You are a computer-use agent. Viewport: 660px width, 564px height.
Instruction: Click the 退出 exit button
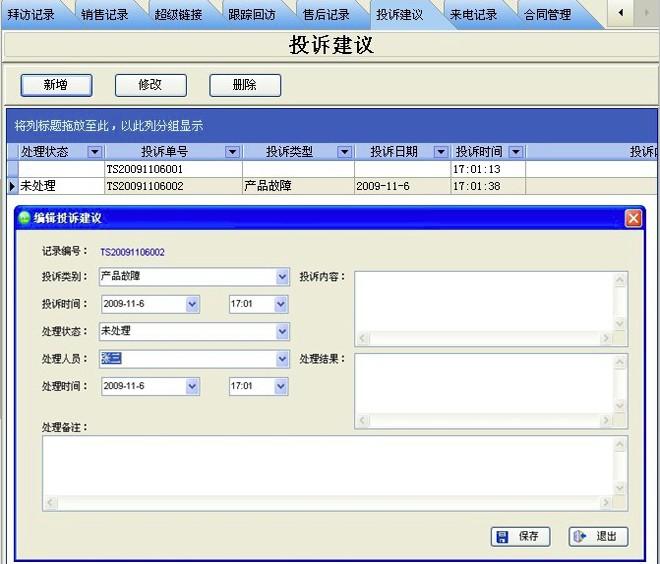598,537
